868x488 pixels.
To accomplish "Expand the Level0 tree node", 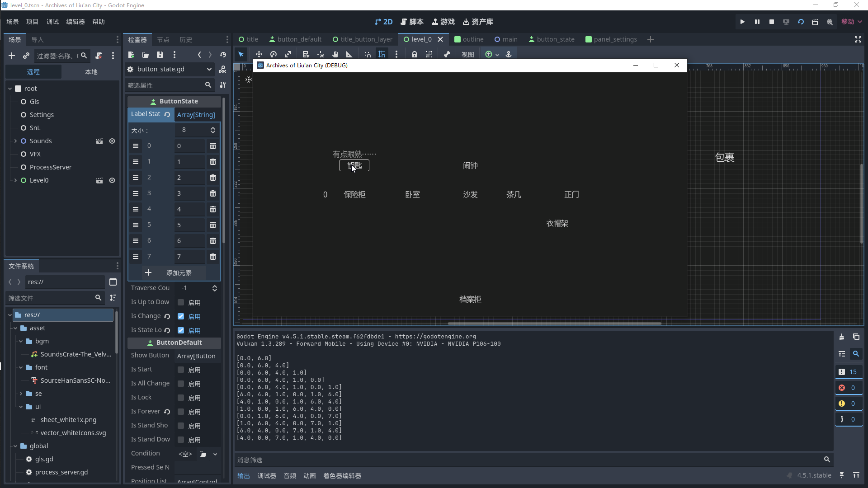I will point(15,180).
